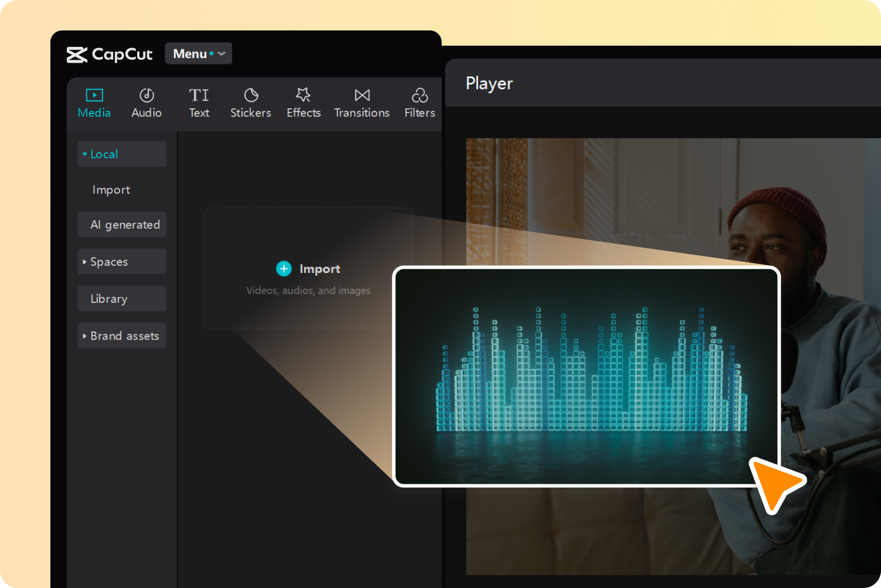Click the blue plus Import icon

pos(284,269)
